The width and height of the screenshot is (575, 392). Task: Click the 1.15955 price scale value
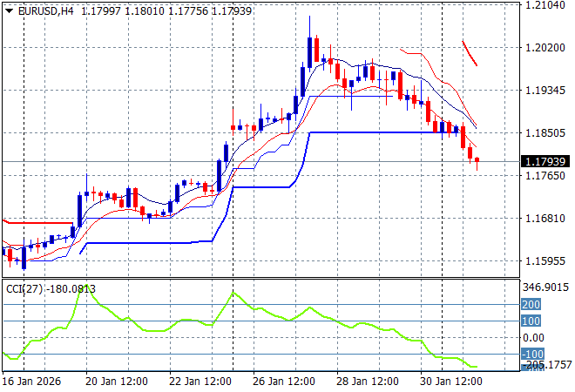[x=545, y=261]
